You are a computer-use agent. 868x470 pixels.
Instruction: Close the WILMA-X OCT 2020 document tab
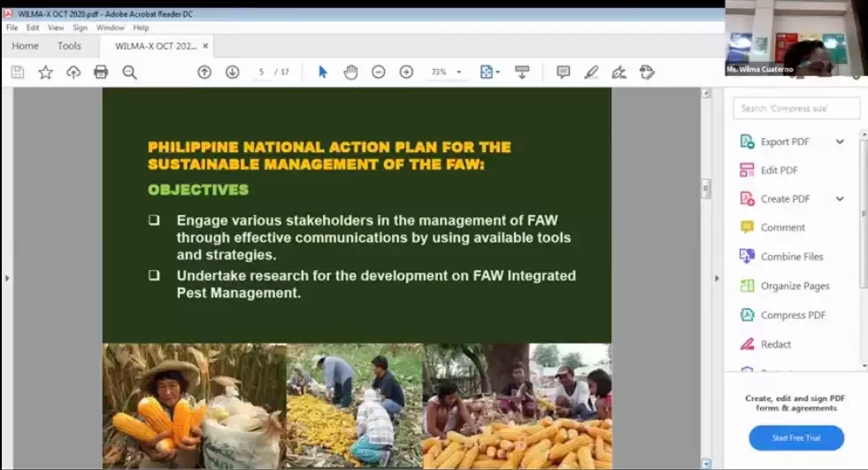pos(205,46)
